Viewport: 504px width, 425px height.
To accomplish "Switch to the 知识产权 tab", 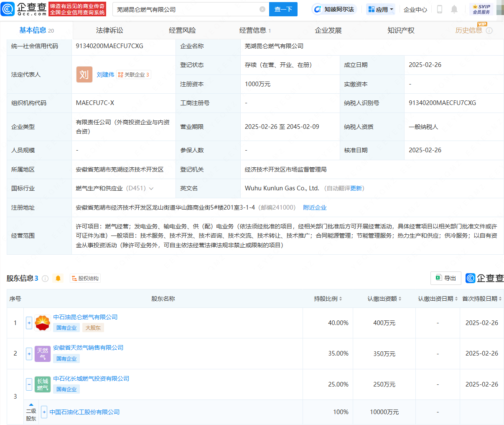I will [401, 30].
